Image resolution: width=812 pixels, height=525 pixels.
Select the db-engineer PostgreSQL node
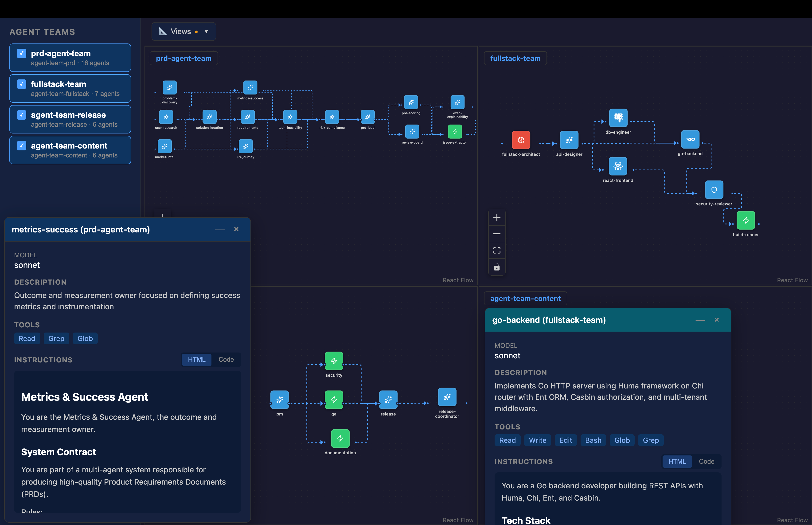point(618,118)
